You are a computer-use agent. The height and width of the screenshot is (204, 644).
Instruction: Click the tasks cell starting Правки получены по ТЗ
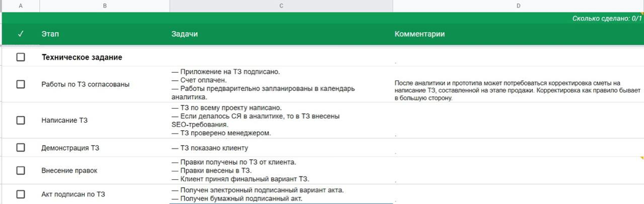point(281,170)
